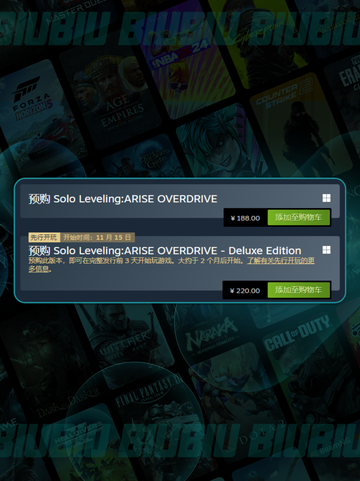Click the ¥188.00 price label

245,218
